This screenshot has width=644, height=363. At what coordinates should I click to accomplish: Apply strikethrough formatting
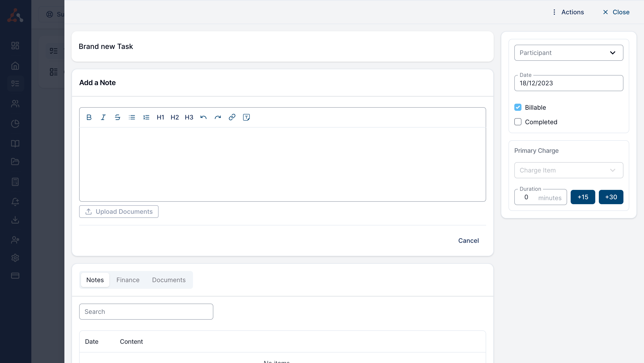pos(117,117)
